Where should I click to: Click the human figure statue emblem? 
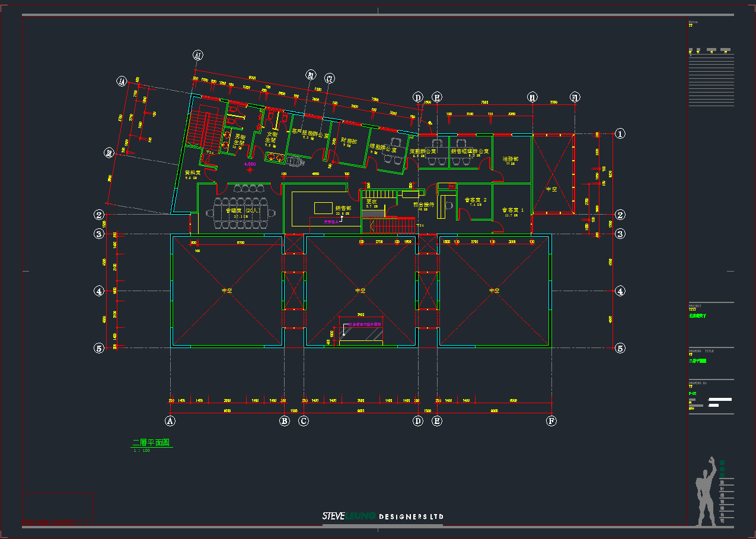click(x=706, y=491)
